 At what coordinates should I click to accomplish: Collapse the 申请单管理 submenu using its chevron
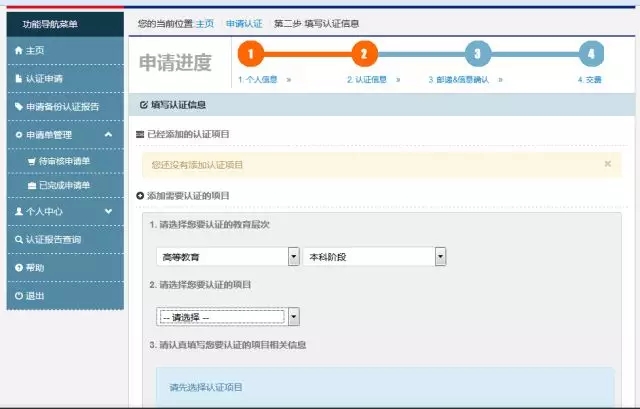click(x=108, y=134)
